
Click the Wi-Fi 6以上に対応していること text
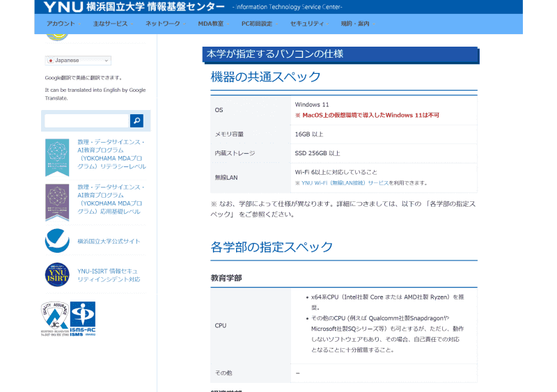click(336, 173)
